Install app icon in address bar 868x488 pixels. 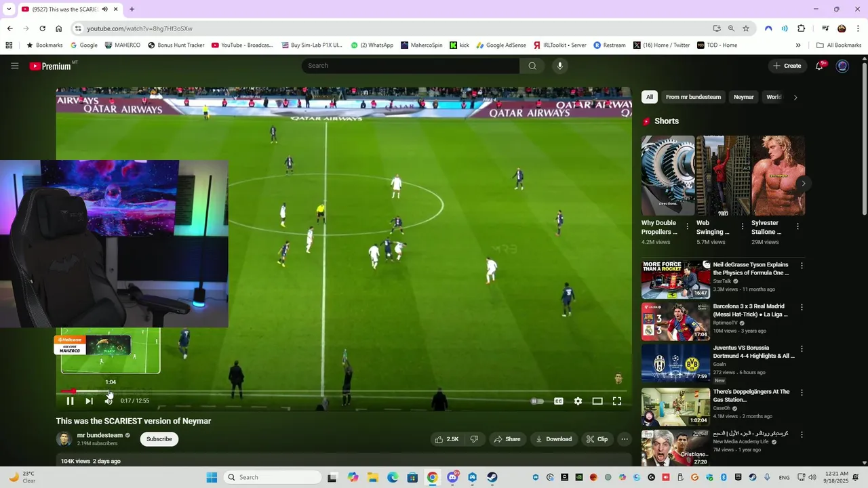coord(717,28)
